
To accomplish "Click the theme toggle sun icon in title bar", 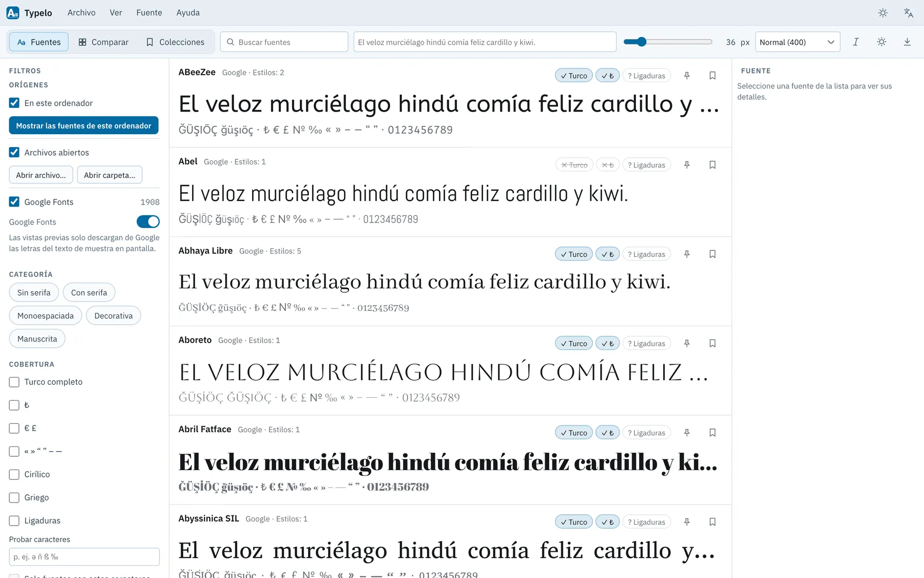I will [x=883, y=13].
